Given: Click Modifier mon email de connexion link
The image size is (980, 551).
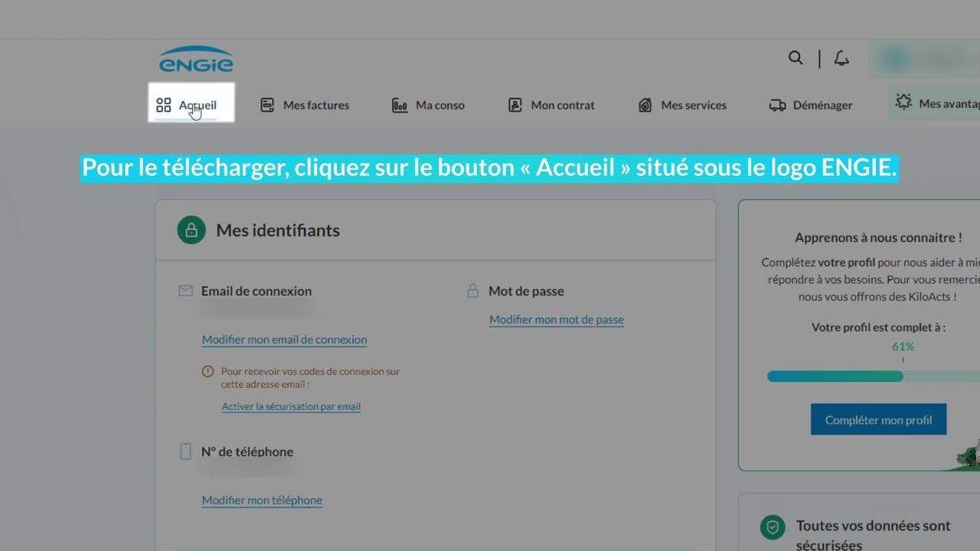Looking at the screenshot, I should point(284,340).
